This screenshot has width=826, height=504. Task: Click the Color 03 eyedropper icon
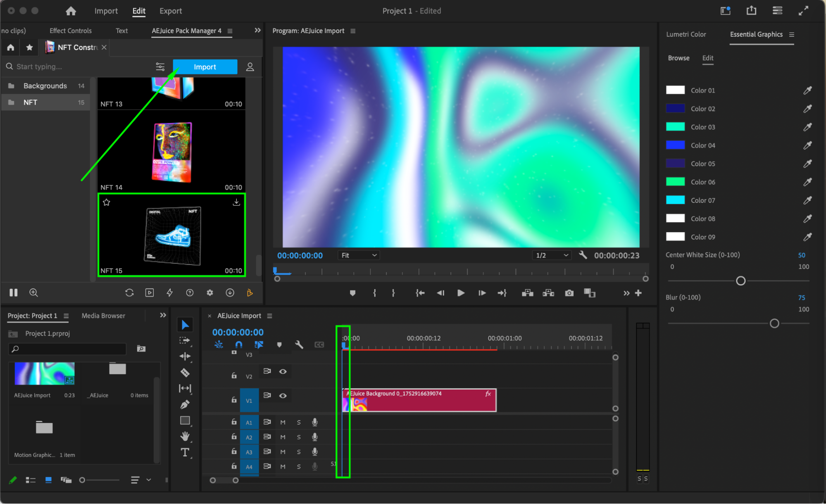807,127
